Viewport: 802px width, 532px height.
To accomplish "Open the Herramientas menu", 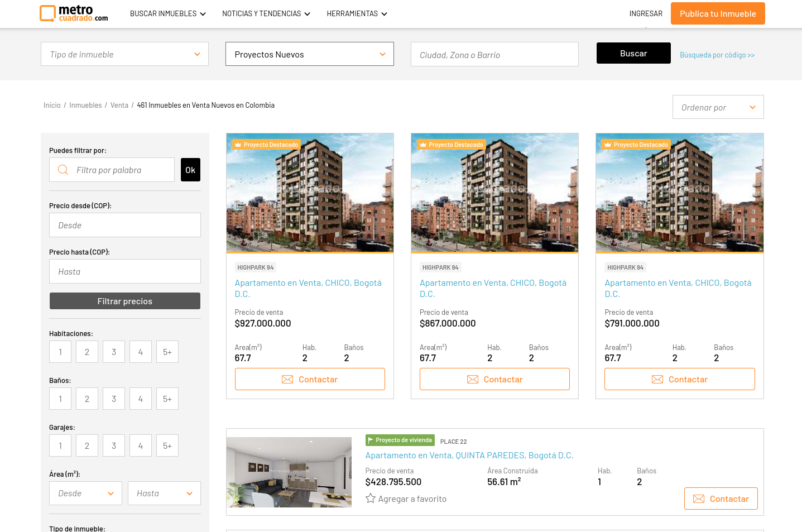I will click(x=357, y=13).
